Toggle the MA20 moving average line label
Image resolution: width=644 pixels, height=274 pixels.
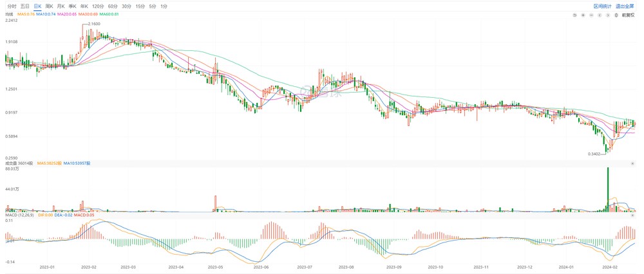[66, 13]
